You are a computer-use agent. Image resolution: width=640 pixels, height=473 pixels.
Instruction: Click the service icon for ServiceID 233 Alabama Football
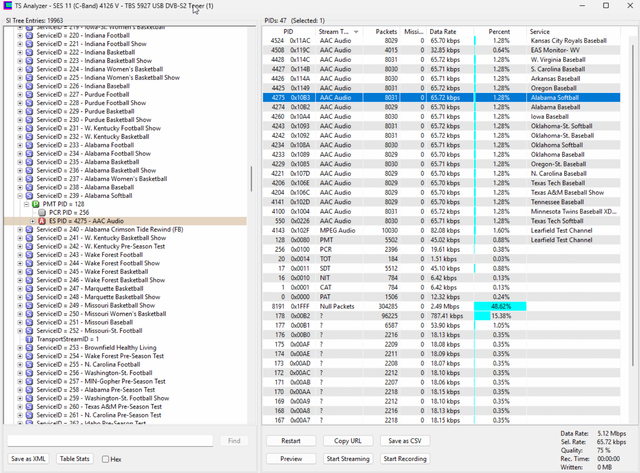pos(29,145)
